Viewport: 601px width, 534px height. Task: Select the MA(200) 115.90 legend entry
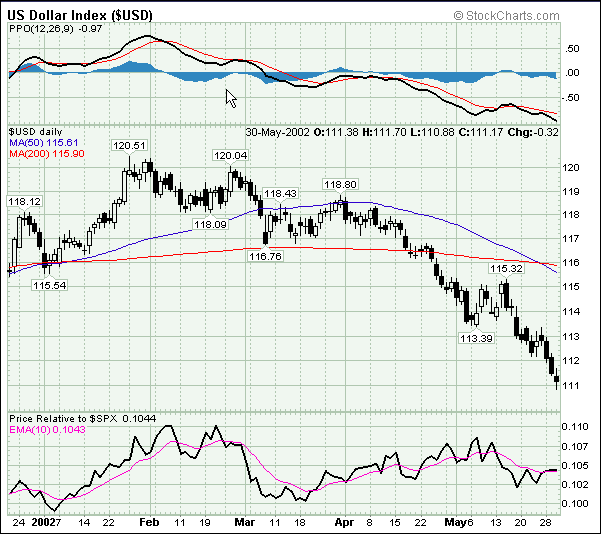47,154
